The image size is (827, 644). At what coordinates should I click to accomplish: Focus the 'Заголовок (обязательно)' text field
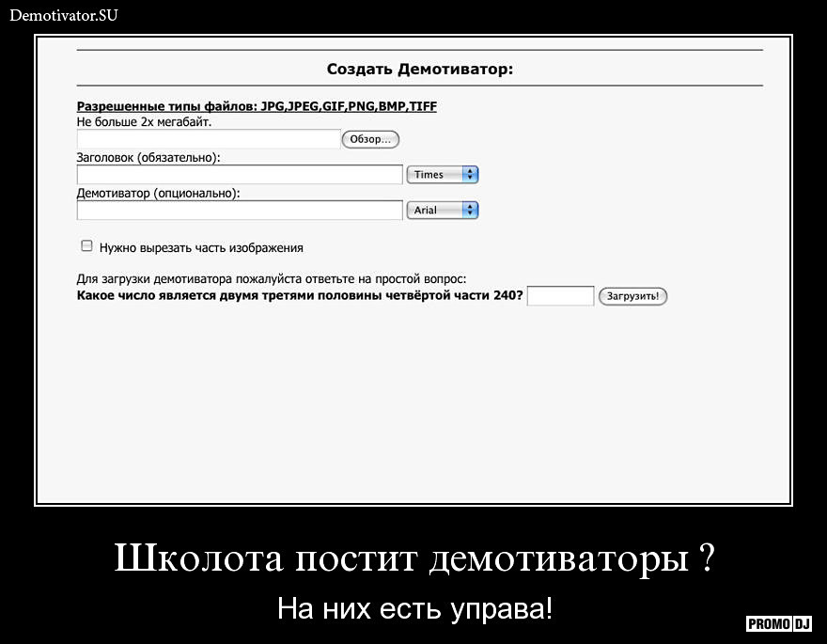(239, 175)
